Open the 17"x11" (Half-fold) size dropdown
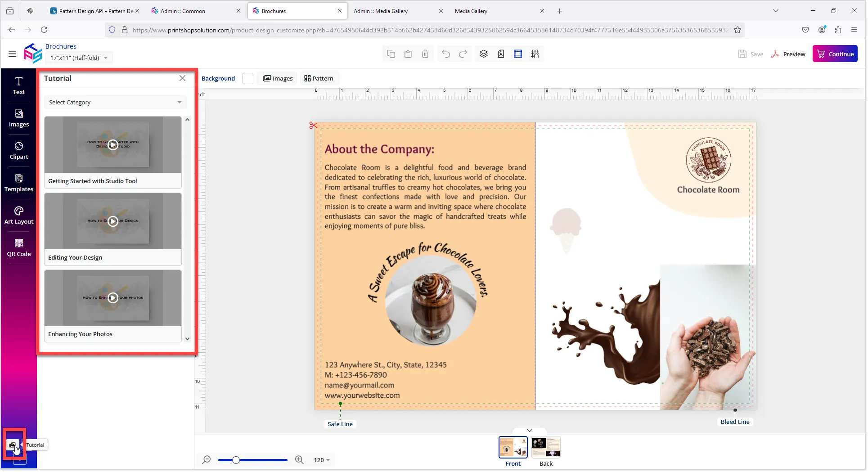This screenshot has height=472, width=868. [x=79, y=58]
